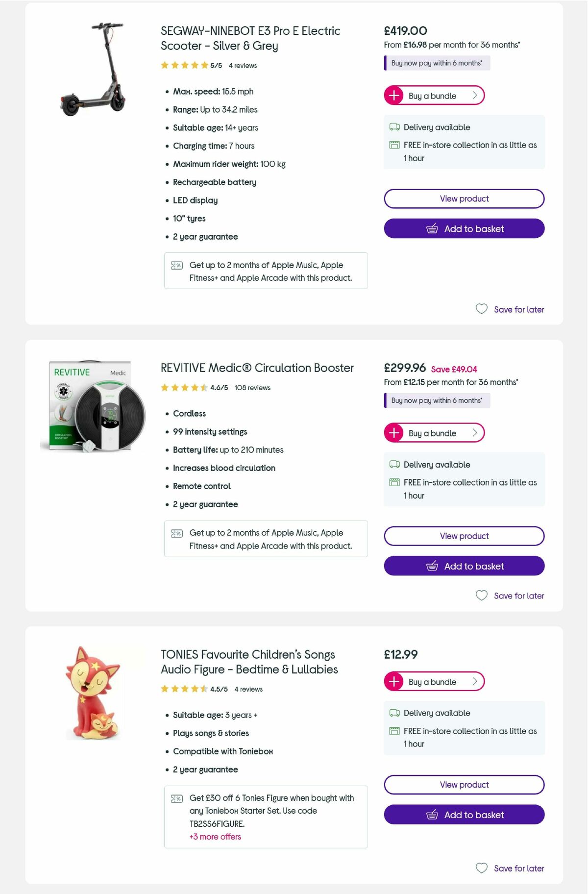The image size is (588, 894).
Task: Click the delivery van icon for the REVITIVE booster
Action: (393, 464)
